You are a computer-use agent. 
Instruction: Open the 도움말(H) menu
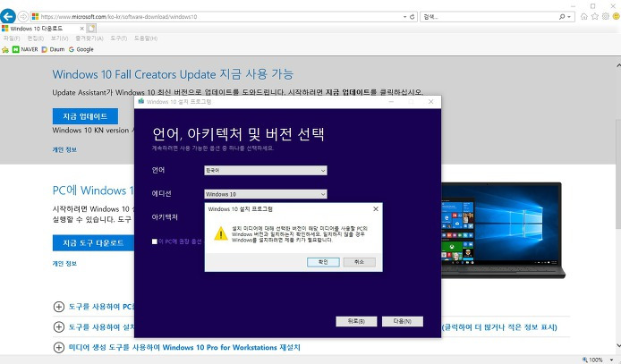click(x=145, y=38)
